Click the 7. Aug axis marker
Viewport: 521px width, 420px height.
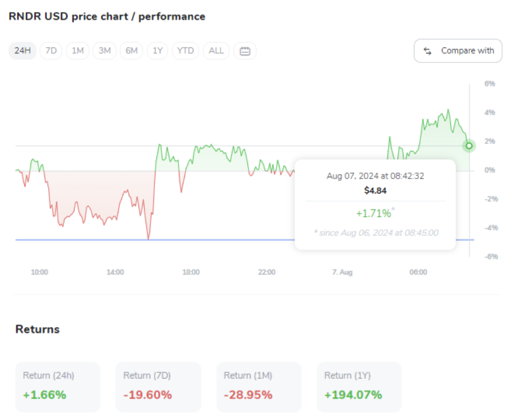click(342, 272)
